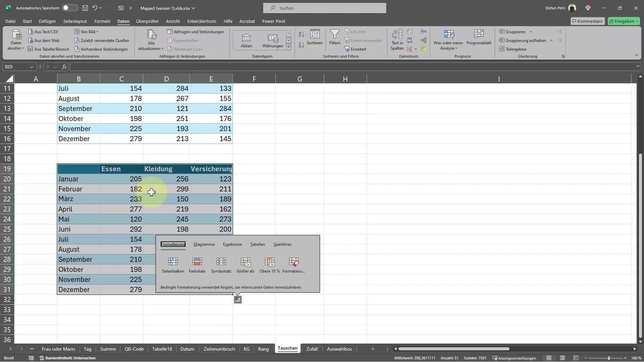Select the cell containing Februar

click(78, 189)
